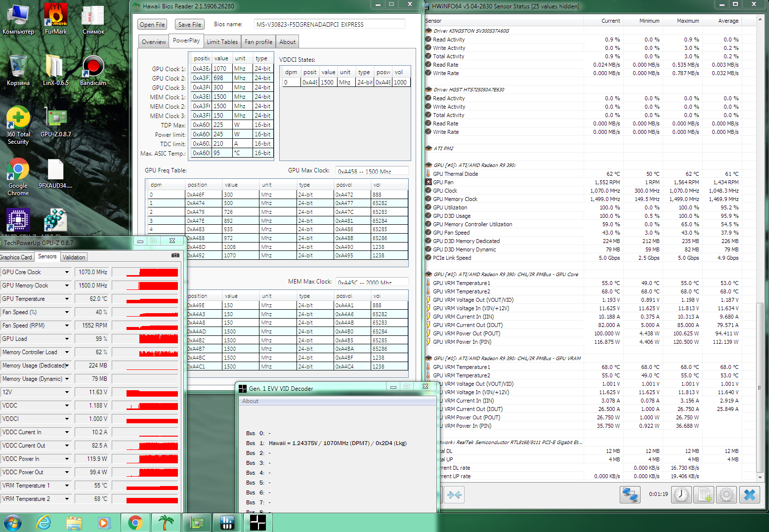Open Windows Media Player from the taskbar
The height and width of the screenshot is (532, 769).
(104, 523)
